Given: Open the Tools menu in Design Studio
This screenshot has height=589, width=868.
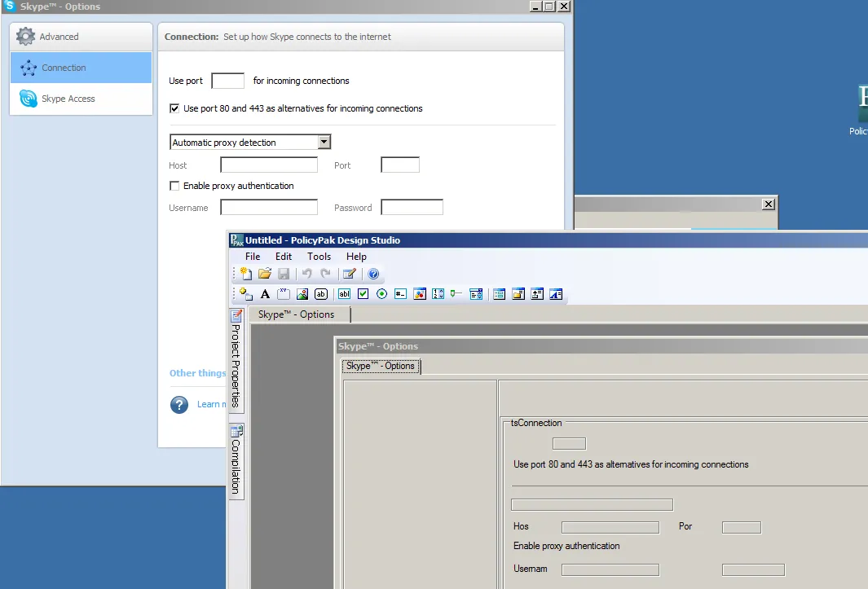Looking at the screenshot, I should [x=319, y=257].
